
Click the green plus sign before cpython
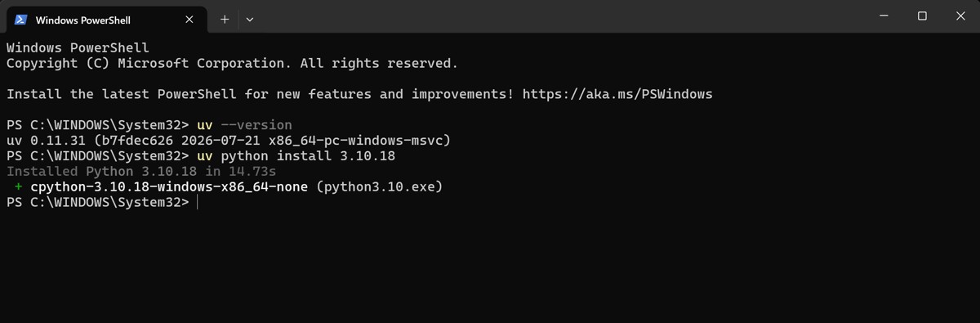(18, 187)
